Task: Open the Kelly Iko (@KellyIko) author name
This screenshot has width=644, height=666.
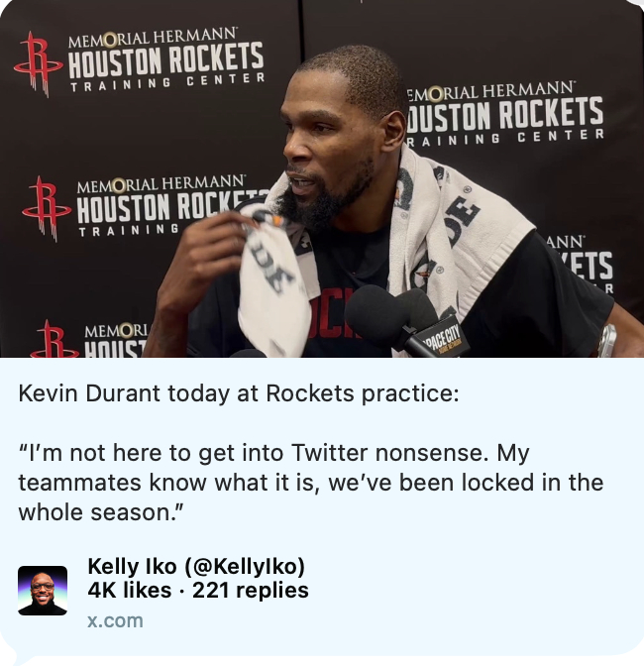Action: [196, 566]
